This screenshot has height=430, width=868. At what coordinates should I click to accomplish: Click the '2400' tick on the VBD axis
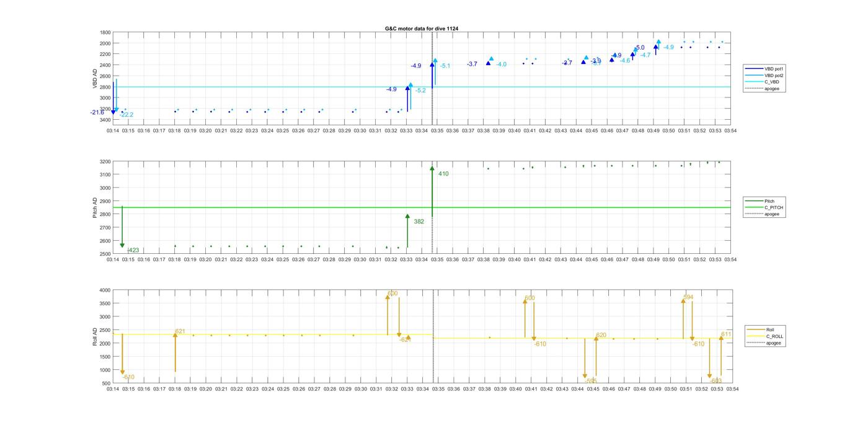point(105,65)
